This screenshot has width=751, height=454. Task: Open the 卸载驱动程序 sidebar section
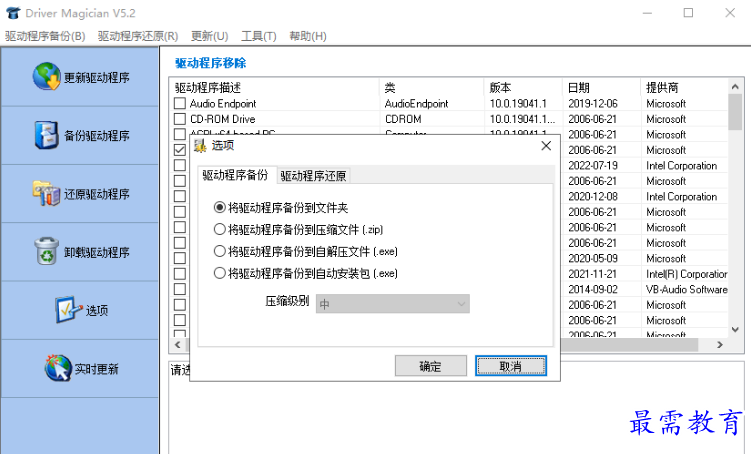80,252
